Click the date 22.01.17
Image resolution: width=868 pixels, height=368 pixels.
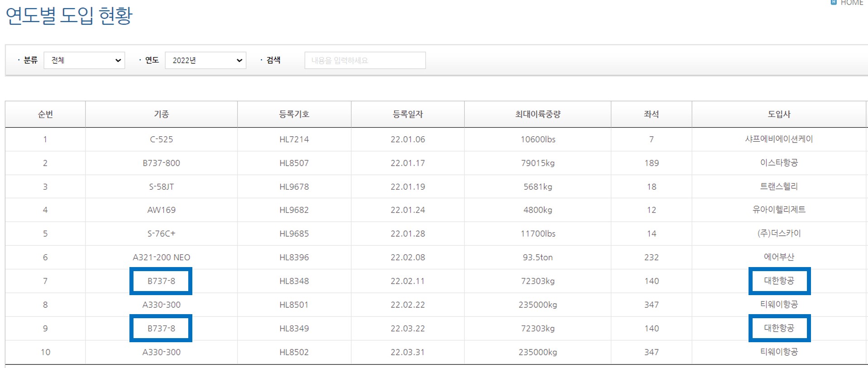(x=408, y=163)
